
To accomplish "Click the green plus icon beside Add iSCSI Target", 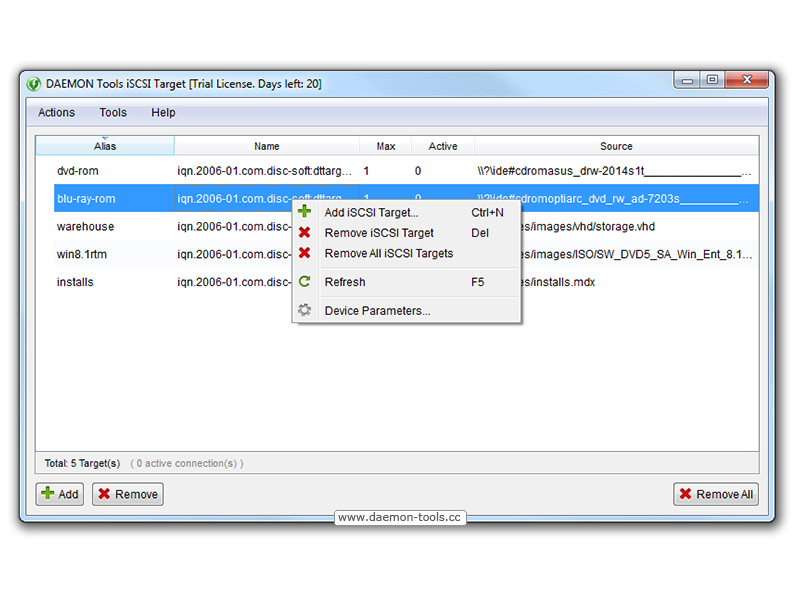I will [x=305, y=211].
